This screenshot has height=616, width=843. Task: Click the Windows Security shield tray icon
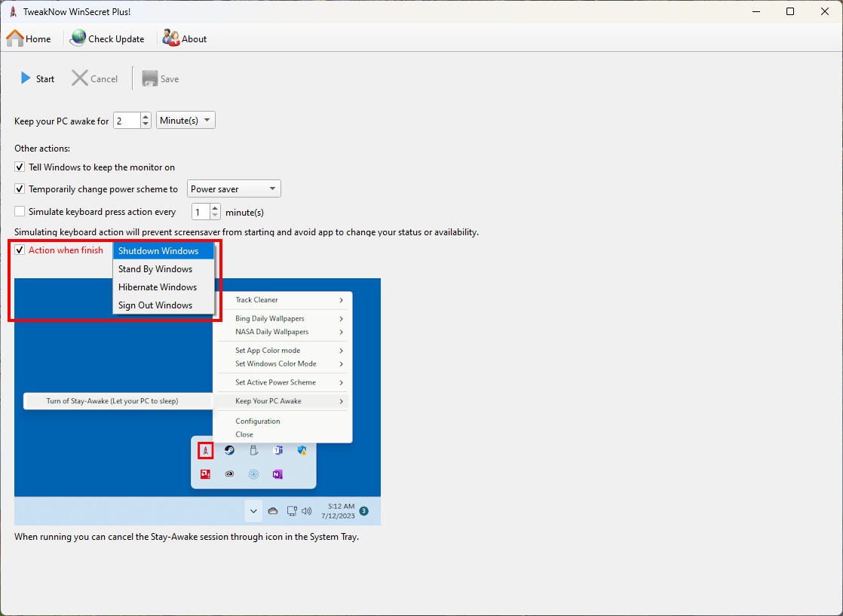tap(302, 450)
